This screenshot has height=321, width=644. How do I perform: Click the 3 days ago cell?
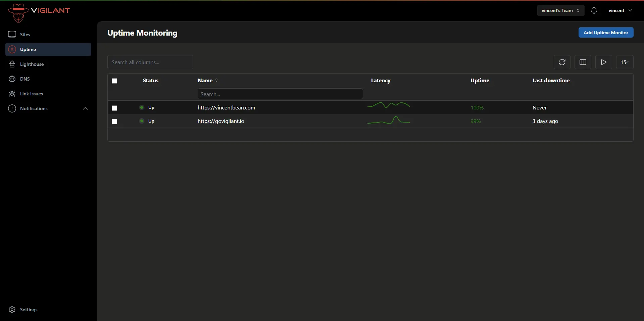545,121
